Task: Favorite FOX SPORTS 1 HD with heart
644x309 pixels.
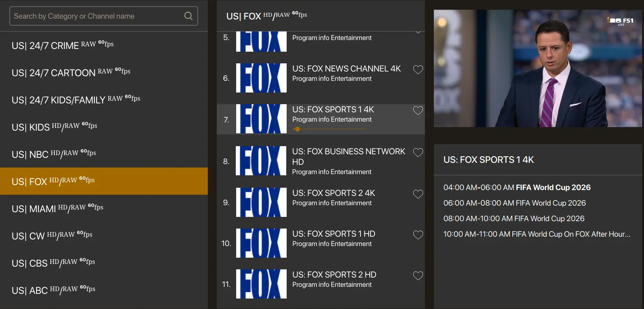Action: pyautogui.click(x=418, y=235)
